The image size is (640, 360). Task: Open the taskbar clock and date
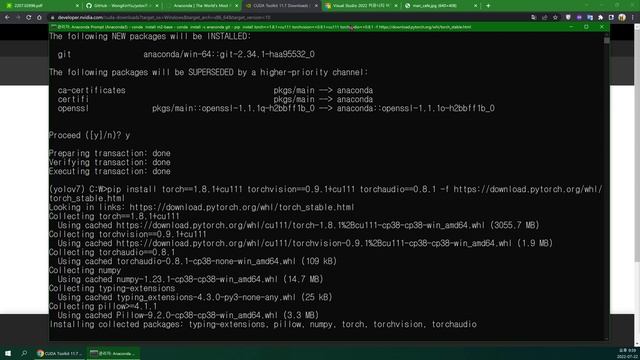(x=627, y=353)
